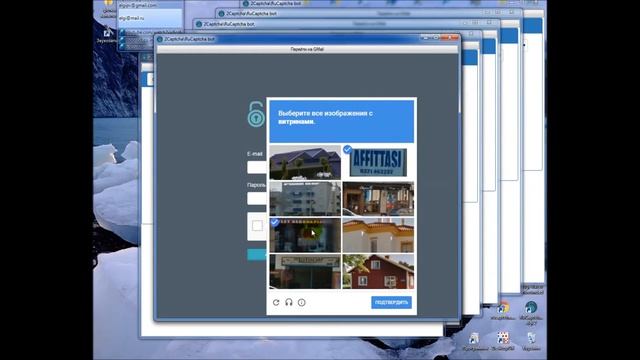
Task: Focus the Пароль password field
Action: pyautogui.click(x=257, y=198)
